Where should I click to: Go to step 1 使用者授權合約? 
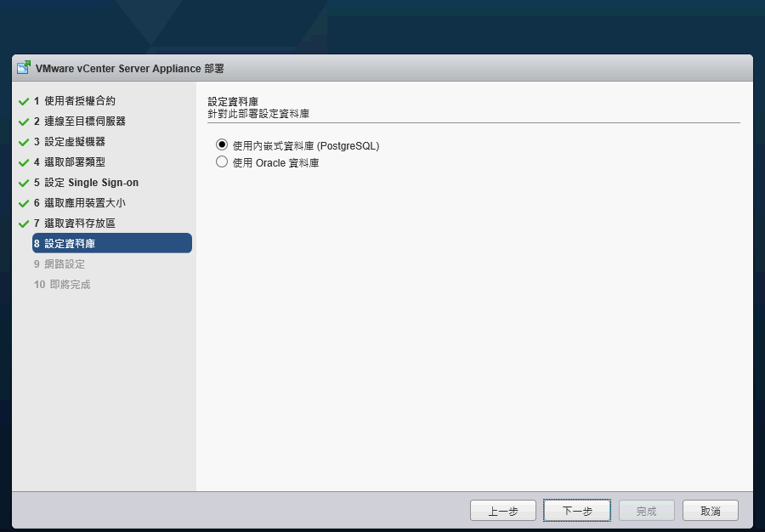pyautogui.click(x=75, y=101)
